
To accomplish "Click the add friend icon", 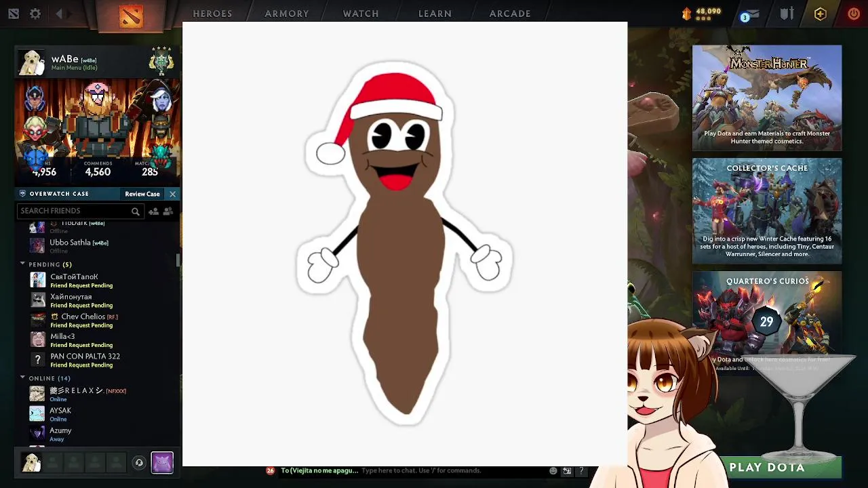I will (x=154, y=211).
